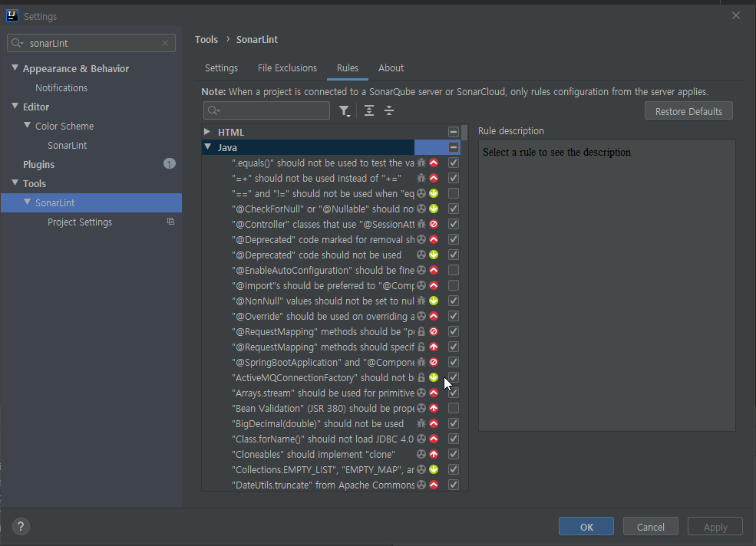Confirm with the OK button

[x=586, y=526]
